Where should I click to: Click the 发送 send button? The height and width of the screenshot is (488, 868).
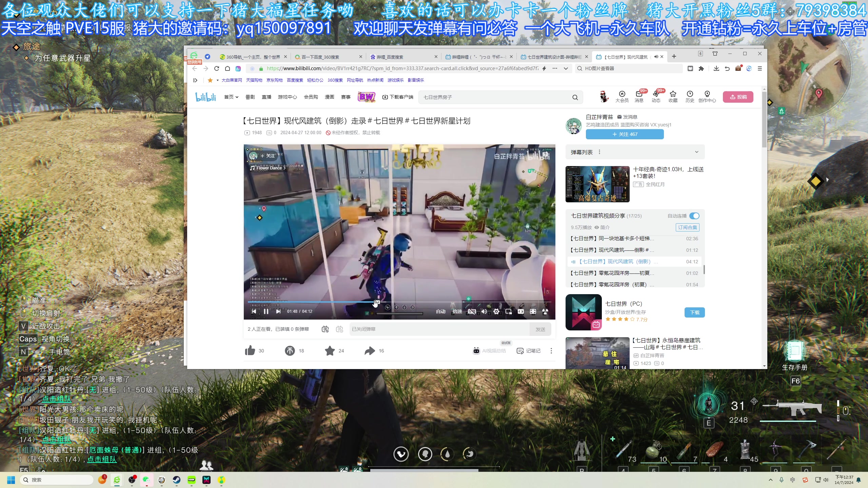pyautogui.click(x=540, y=329)
